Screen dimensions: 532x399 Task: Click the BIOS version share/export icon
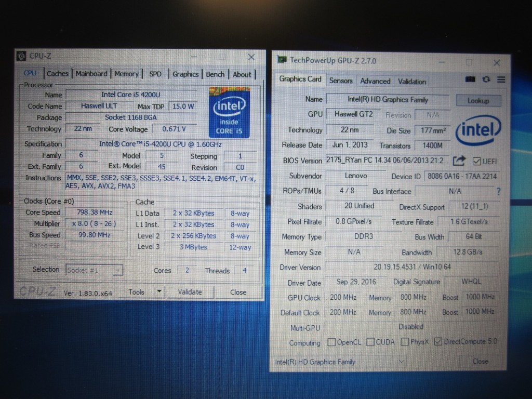[459, 161]
